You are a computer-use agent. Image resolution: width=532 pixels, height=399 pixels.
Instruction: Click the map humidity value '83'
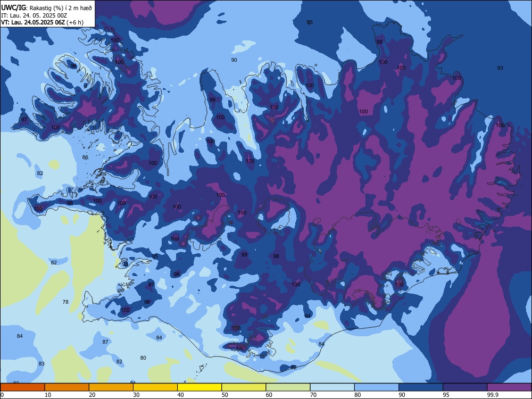tap(41, 364)
